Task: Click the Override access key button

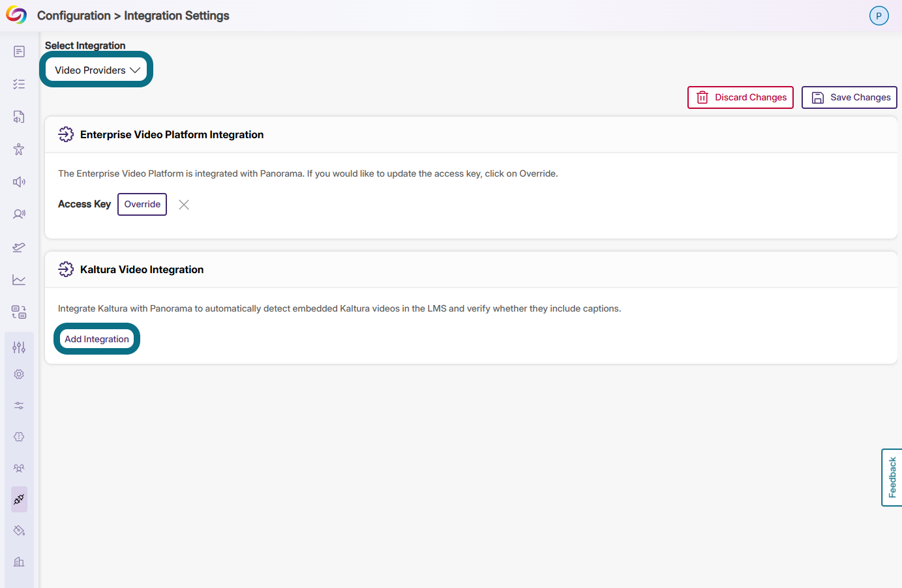Action: pyautogui.click(x=142, y=204)
